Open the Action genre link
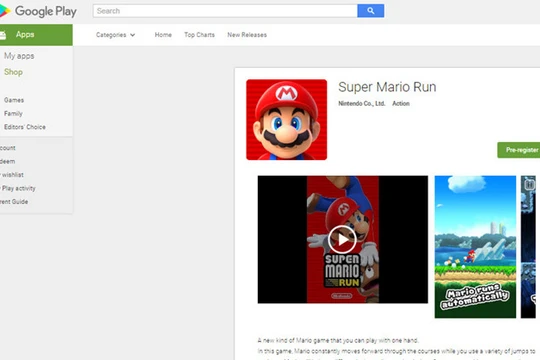 [x=401, y=103]
